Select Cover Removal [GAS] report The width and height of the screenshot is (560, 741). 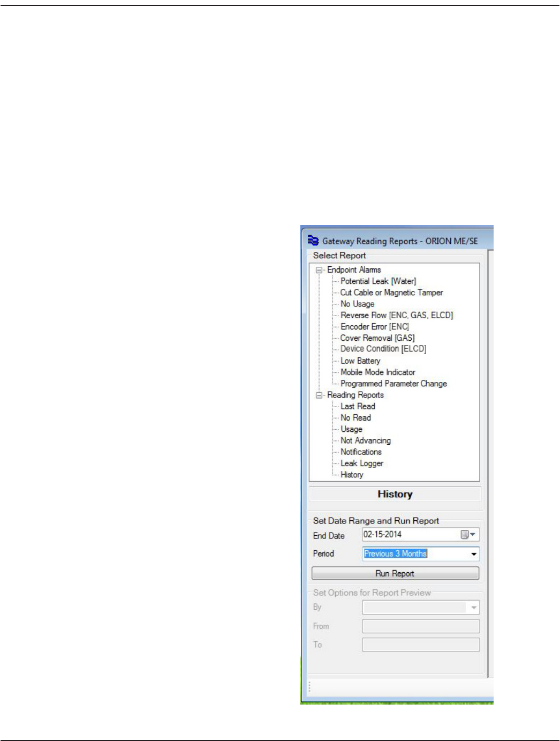[377, 338]
